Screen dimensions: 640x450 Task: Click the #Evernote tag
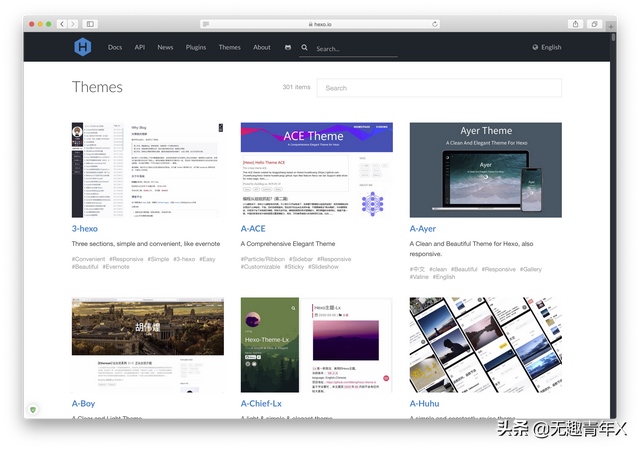116,267
